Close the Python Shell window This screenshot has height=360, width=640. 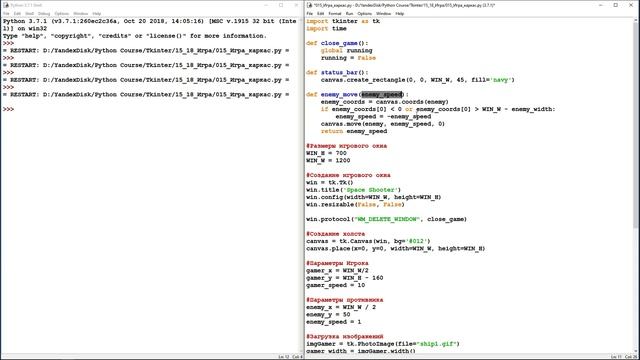296,5
